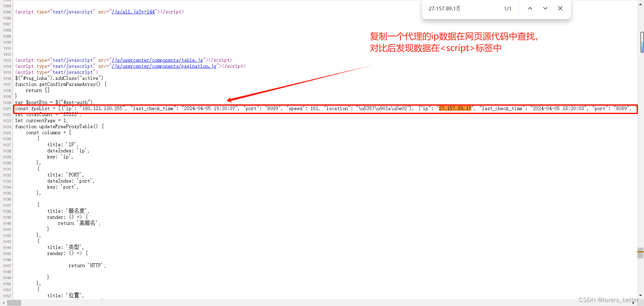The image size is (644, 306).
Task: Click "title: '类型'," line
Action: click(x=65, y=247)
